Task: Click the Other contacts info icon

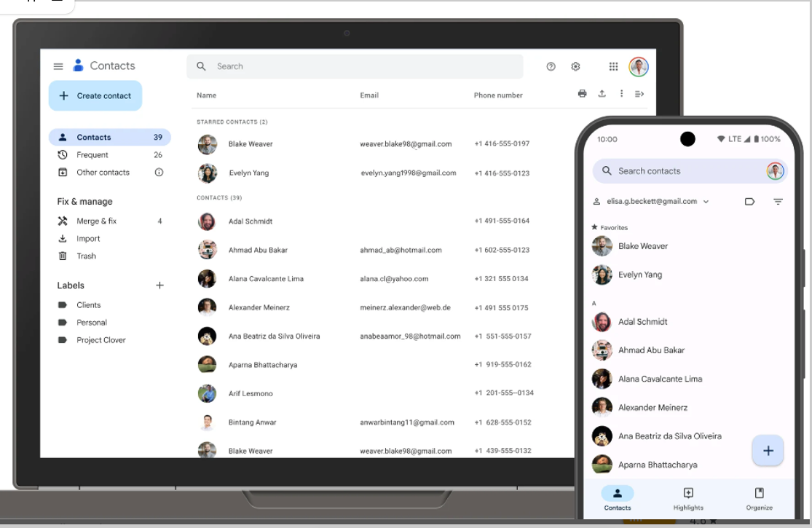Action: (x=159, y=173)
